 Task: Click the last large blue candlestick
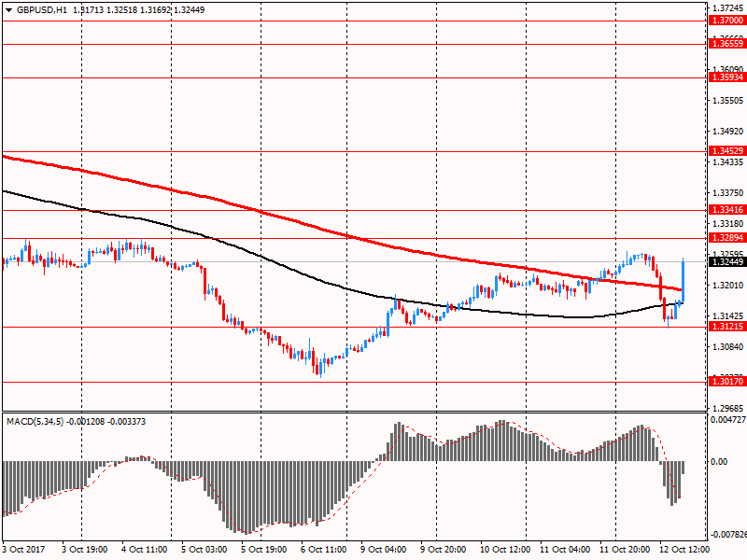click(x=684, y=281)
